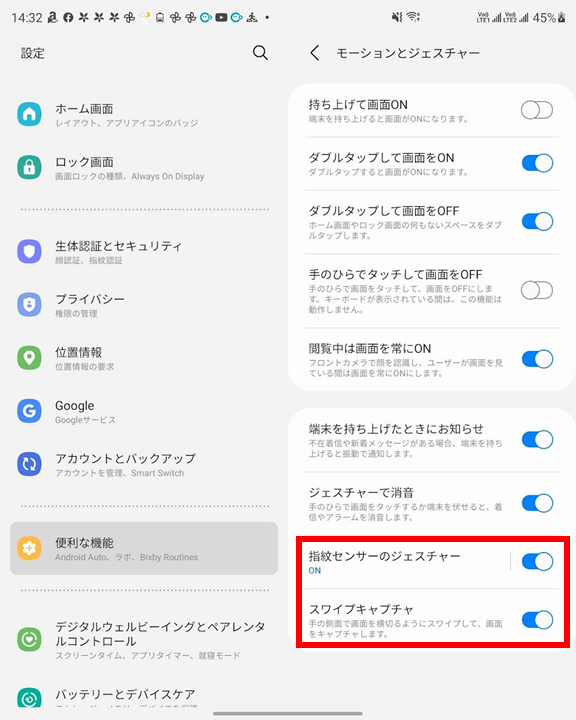Select 便利な機能 in the settings list
Viewport: 576px width, 720px height.
point(144,548)
